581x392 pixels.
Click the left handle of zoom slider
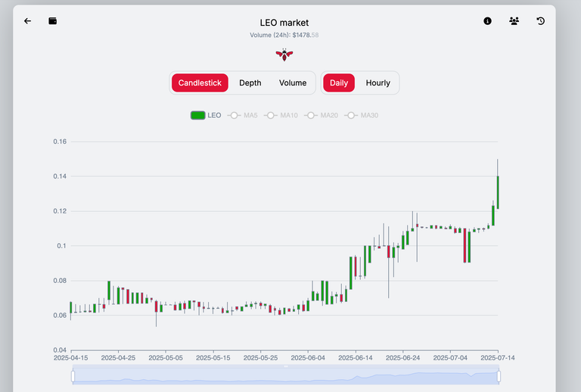73,376
